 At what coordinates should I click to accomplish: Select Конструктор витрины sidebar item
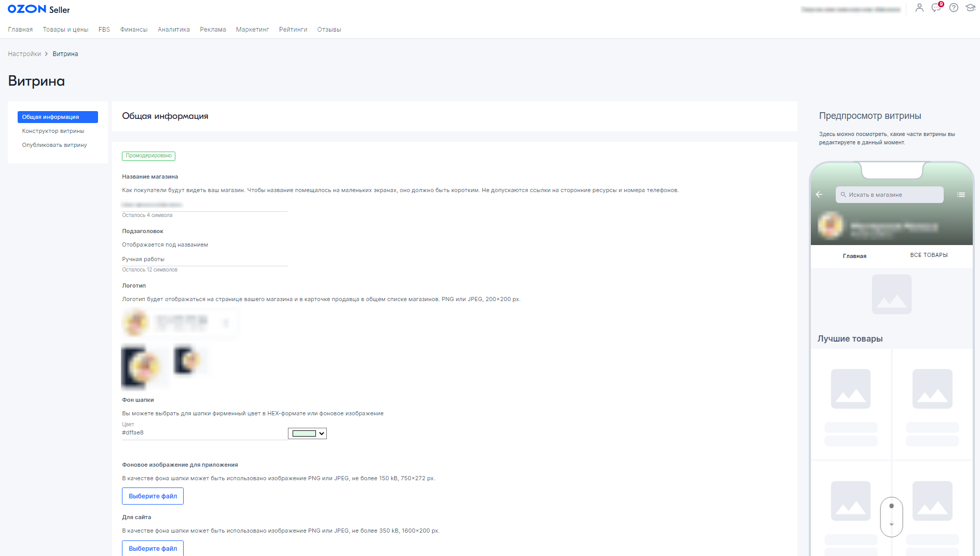[x=53, y=131]
